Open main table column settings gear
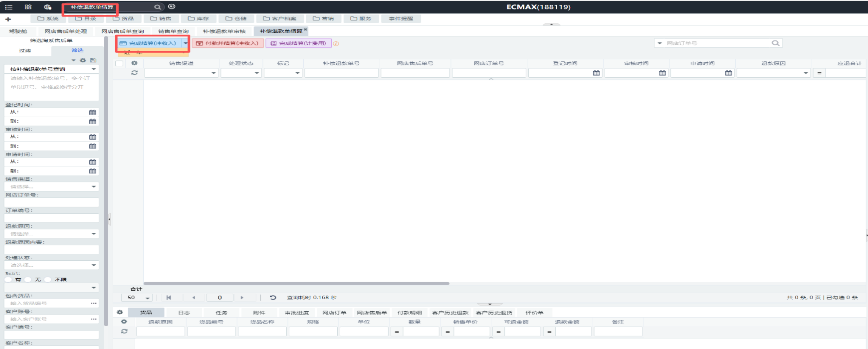Viewport: 868px width, 349px height. (134, 63)
